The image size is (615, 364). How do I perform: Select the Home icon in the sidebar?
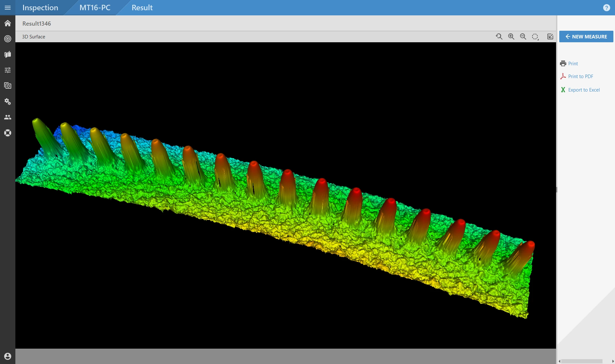[x=8, y=23]
